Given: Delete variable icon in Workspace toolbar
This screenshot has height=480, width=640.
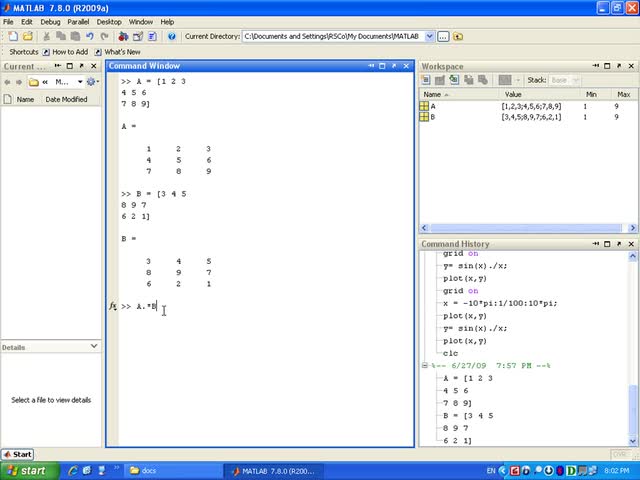Looking at the screenshot, I should [483, 80].
